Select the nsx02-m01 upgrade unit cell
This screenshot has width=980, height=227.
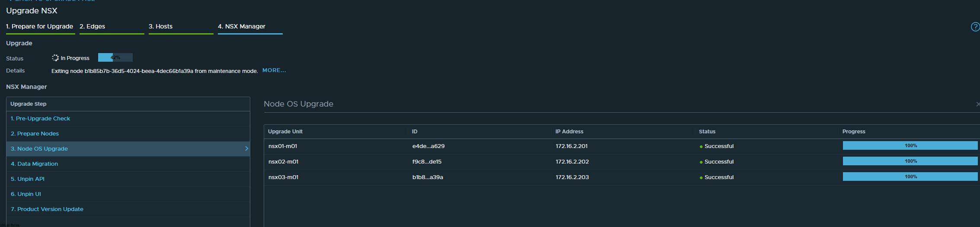click(284, 162)
